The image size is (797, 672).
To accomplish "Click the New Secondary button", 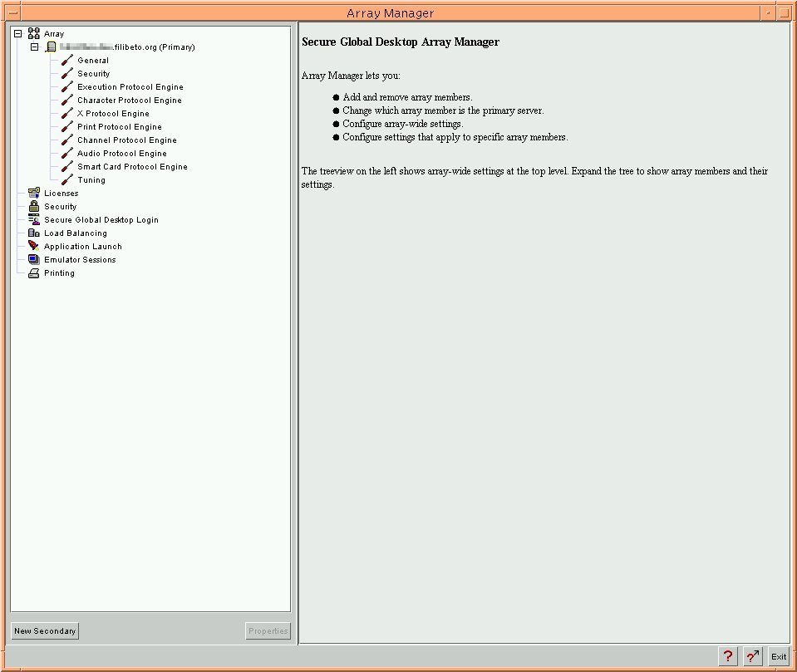I will tap(45, 631).
